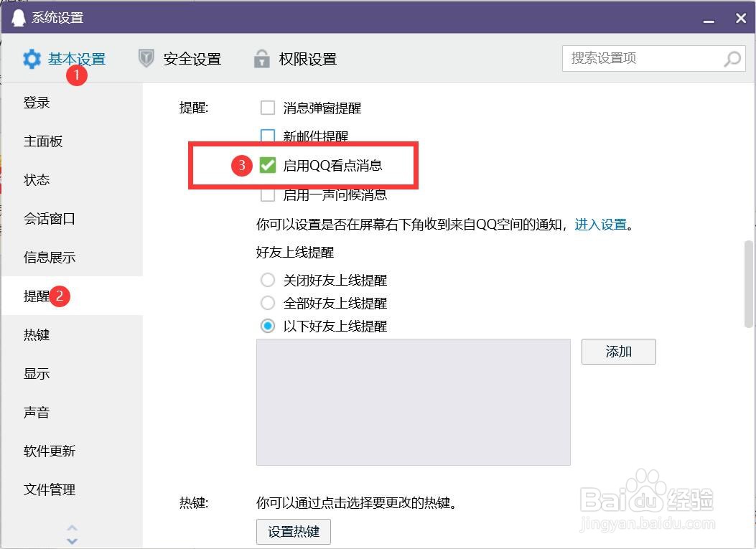Screen dimensions: 756x549
Task: Click the shield icon for 安全设置
Action: click(146, 59)
